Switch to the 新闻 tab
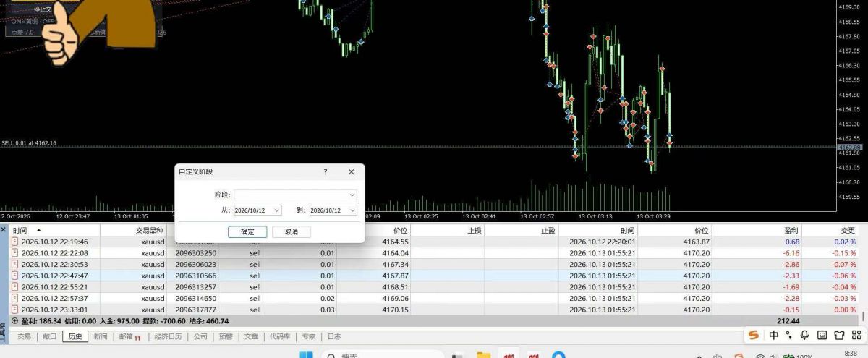Viewport: 868px width, 358px height. click(x=101, y=336)
